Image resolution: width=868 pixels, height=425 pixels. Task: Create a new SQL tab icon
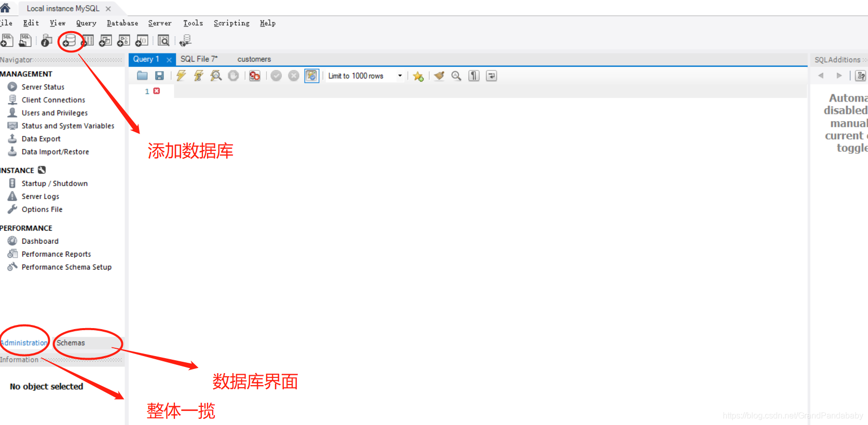click(x=7, y=40)
